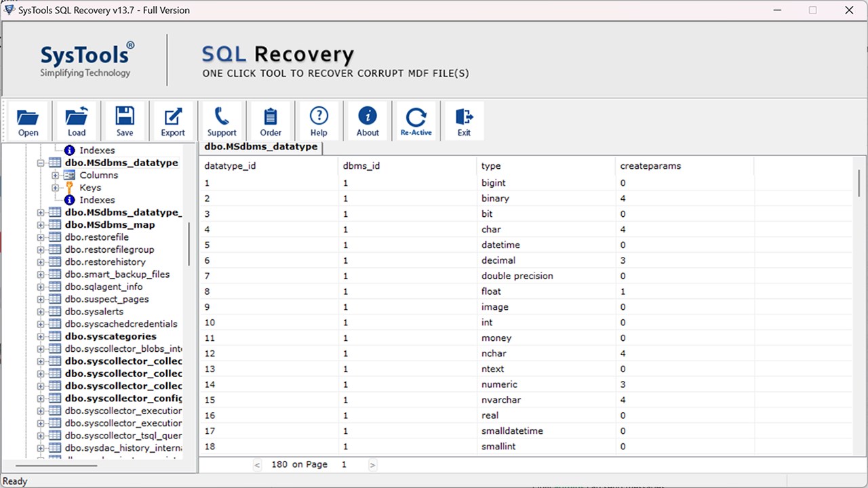Expand the Keys tree node
The height and width of the screenshot is (488, 868).
[x=56, y=188]
